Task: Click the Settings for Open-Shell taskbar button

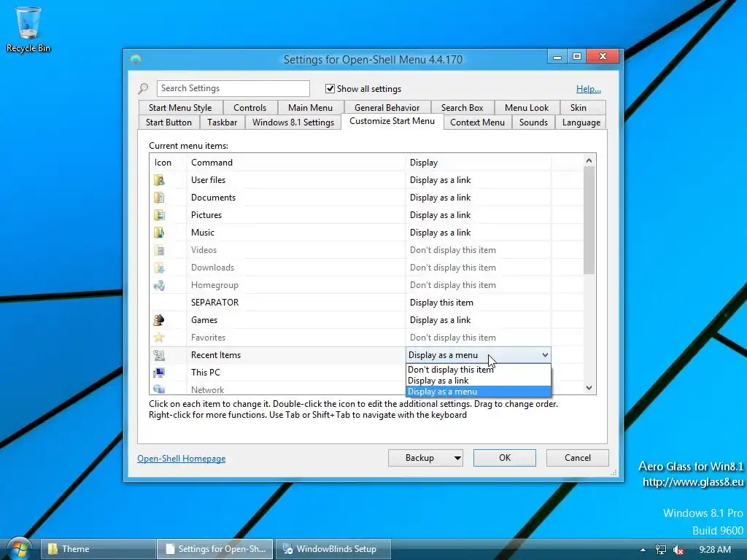Action: 215,549
